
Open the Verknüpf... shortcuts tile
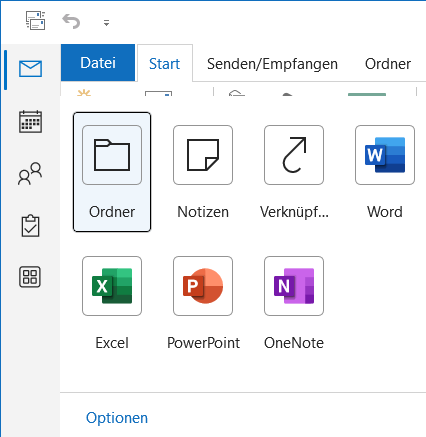click(x=294, y=172)
